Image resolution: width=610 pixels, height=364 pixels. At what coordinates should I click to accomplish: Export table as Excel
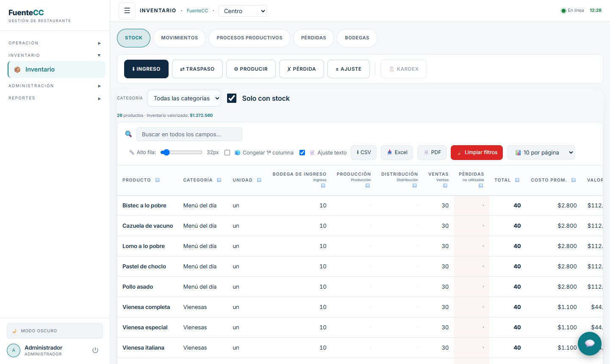(x=397, y=152)
